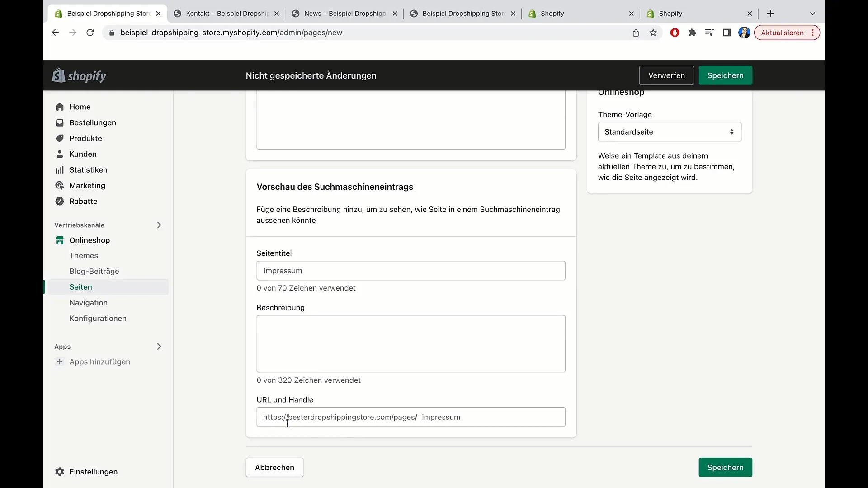Screen dimensions: 868x488
Task: Open Statistiken section in sidebar
Action: [x=88, y=169]
